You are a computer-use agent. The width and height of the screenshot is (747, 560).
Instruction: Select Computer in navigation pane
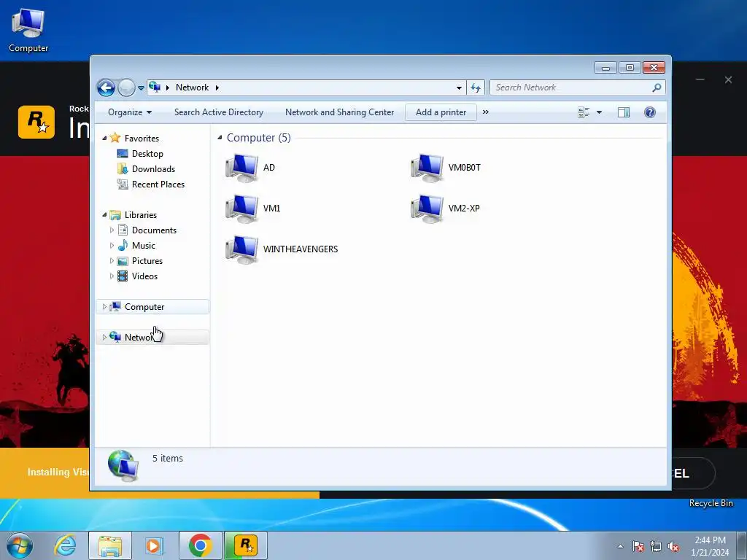point(152,307)
